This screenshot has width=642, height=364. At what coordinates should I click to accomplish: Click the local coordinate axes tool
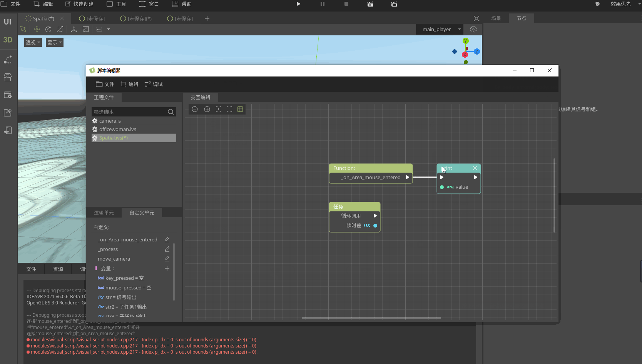click(74, 29)
